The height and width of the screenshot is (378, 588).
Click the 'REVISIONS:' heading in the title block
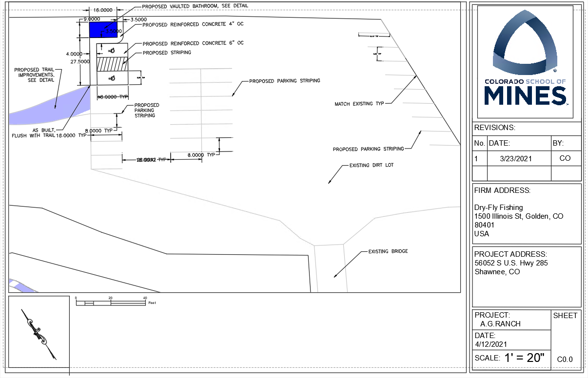click(x=494, y=128)
